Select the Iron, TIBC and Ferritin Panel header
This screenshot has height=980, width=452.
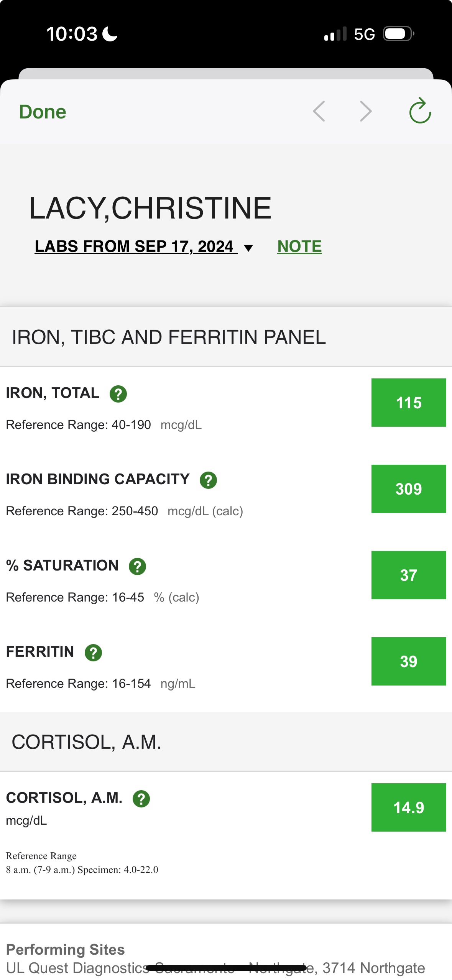169,337
